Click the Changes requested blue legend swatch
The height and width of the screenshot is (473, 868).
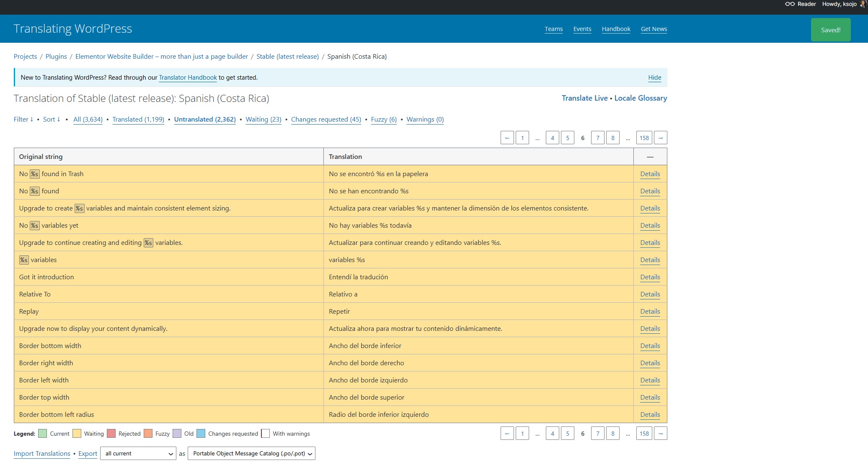pyautogui.click(x=201, y=434)
